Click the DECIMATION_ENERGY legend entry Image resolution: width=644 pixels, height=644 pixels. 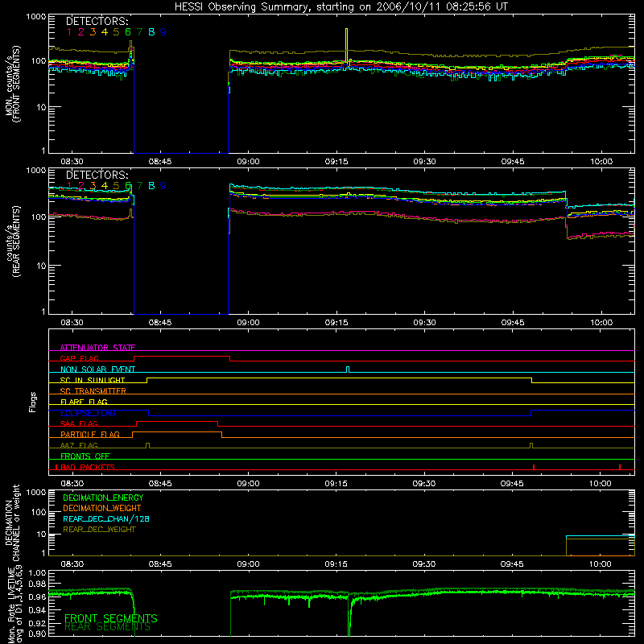tap(103, 497)
